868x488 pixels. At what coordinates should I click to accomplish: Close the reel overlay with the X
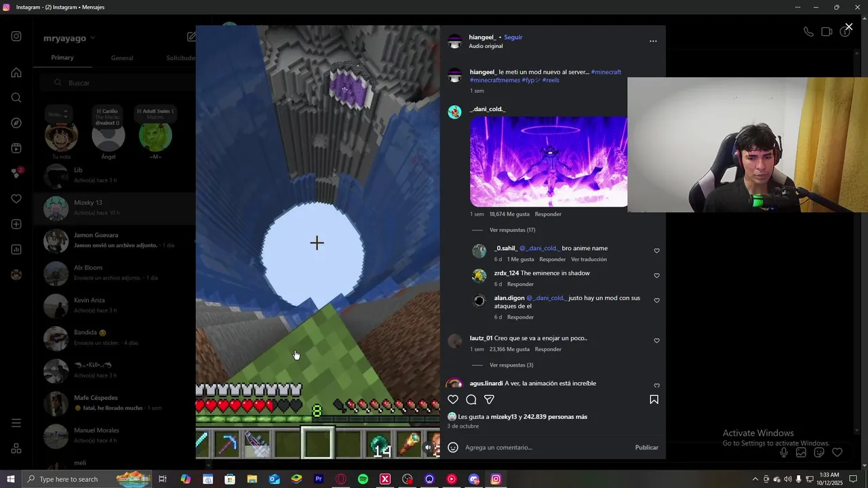coord(848,27)
